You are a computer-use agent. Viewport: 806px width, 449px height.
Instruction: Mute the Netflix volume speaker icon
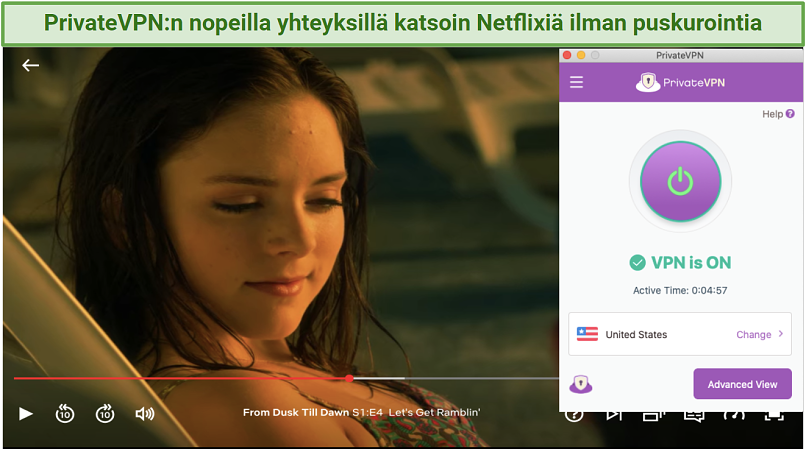point(144,414)
